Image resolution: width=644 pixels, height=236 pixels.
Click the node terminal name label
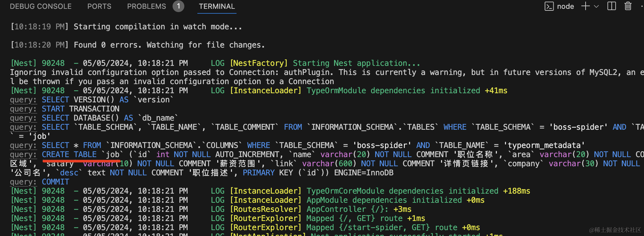click(565, 6)
